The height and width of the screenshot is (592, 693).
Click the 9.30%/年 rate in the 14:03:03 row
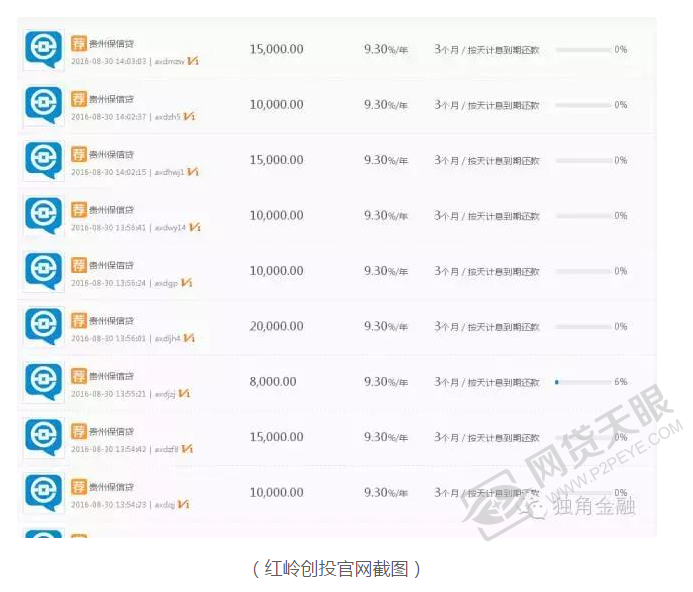[386, 49]
